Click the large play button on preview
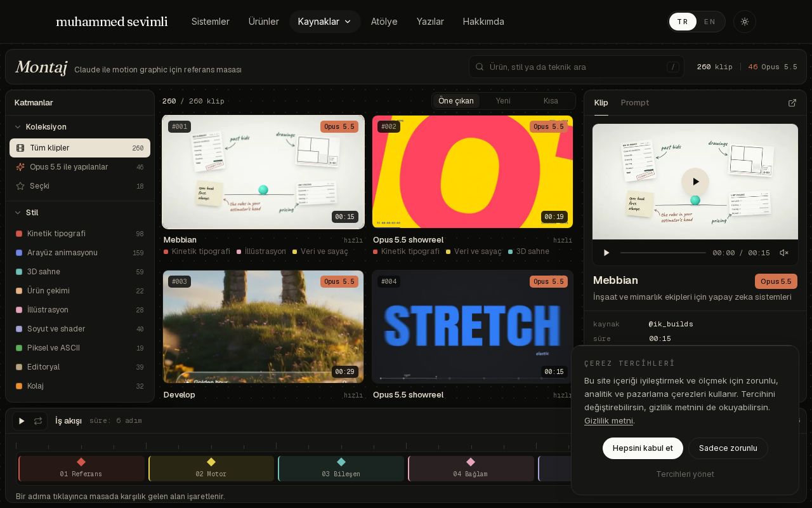This screenshot has width=812, height=508. click(695, 182)
